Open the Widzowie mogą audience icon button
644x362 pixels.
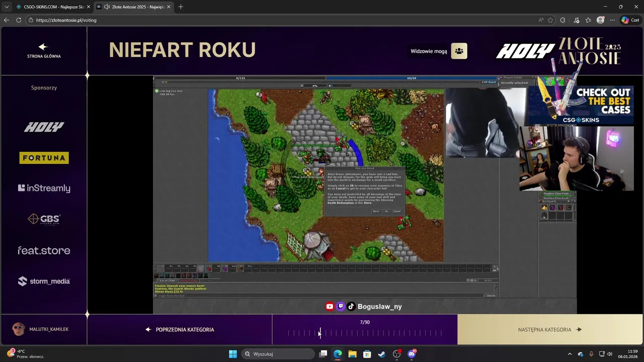tap(459, 51)
